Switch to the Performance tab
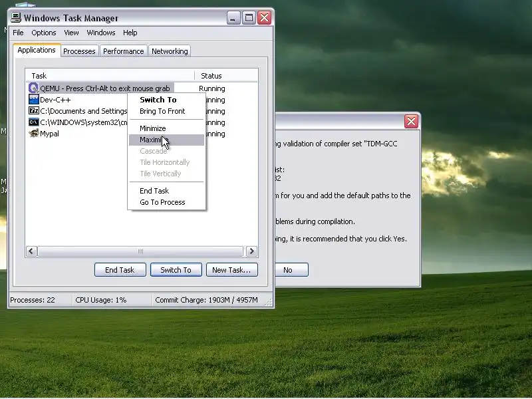Image resolution: width=532 pixels, height=399 pixels. (123, 51)
